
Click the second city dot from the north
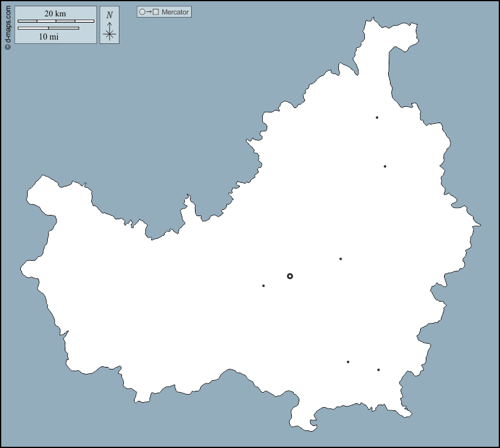point(385,167)
